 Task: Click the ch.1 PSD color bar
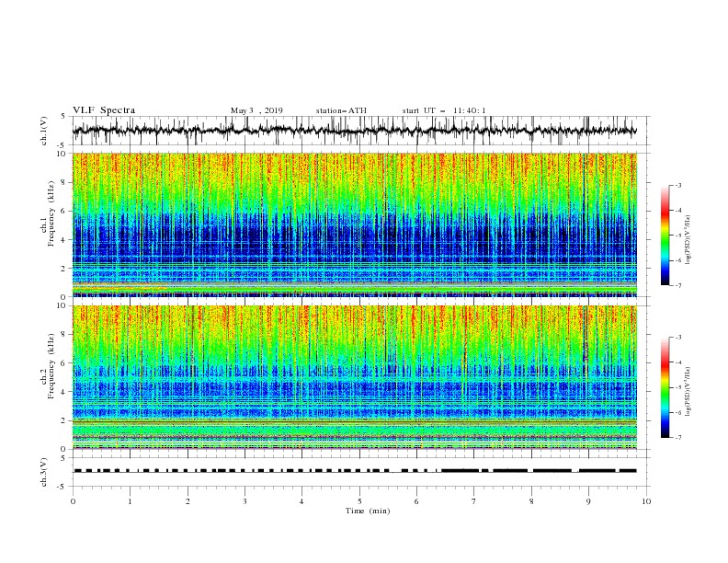pyautogui.click(x=665, y=236)
